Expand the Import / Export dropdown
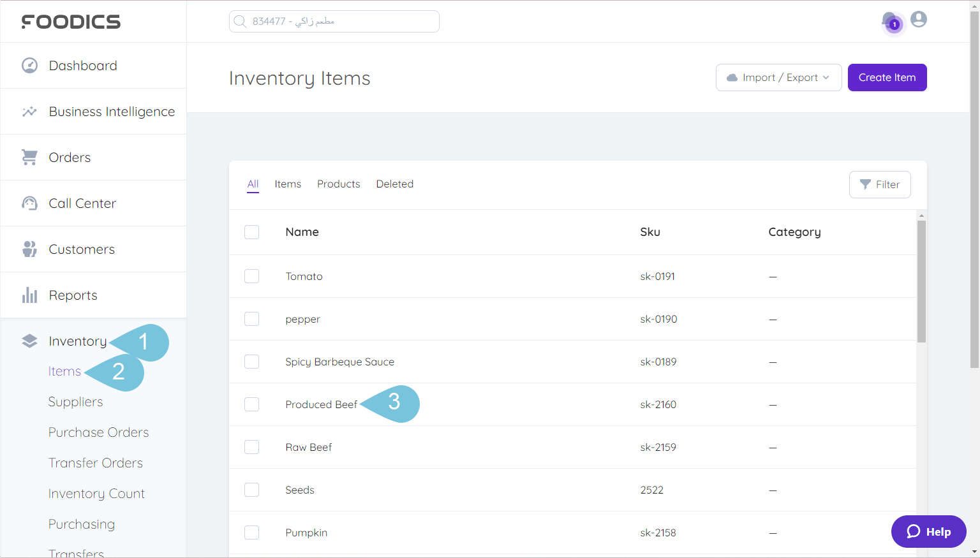980x558 pixels. pyautogui.click(x=778, y=78)
